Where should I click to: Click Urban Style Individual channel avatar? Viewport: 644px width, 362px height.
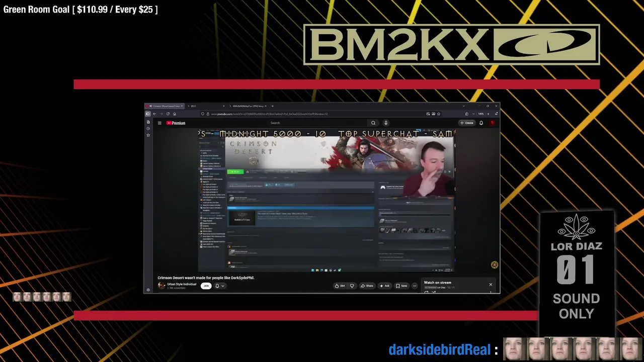(162, 286)
